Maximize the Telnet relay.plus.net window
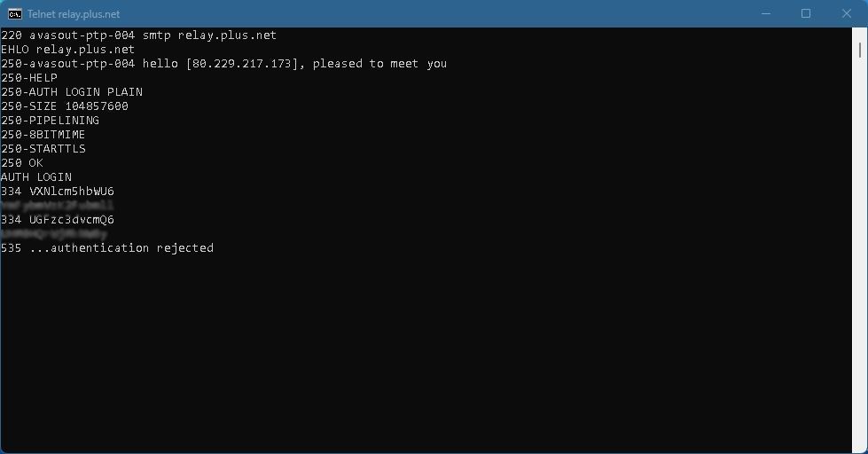 click(805, 13)
